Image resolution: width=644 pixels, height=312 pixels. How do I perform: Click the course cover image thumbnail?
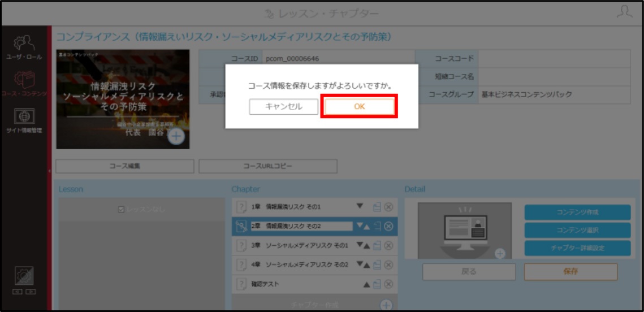click(123, 99)
